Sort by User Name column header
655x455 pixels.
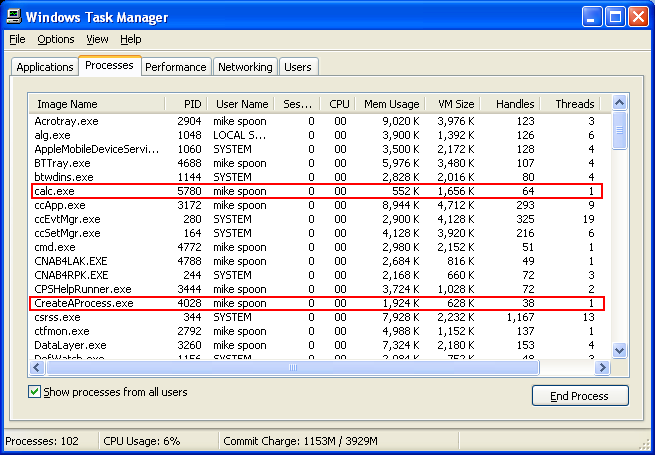(241, 104)
